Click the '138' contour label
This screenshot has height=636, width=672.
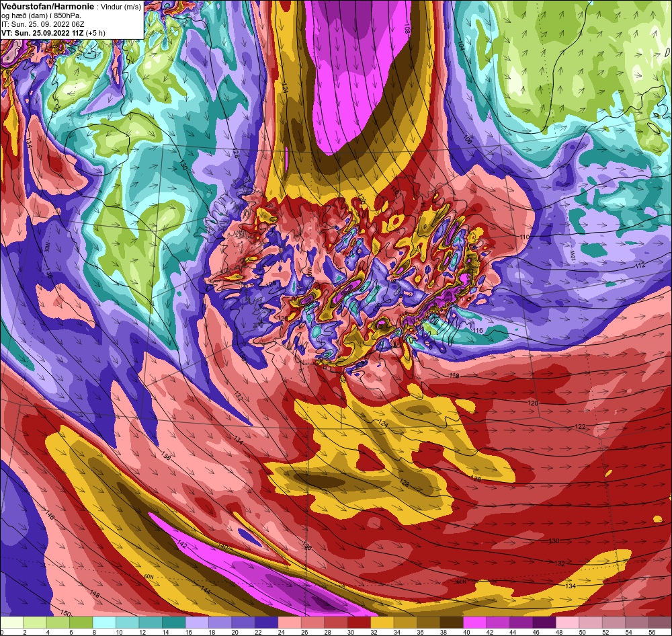click(x=166, y=455)
